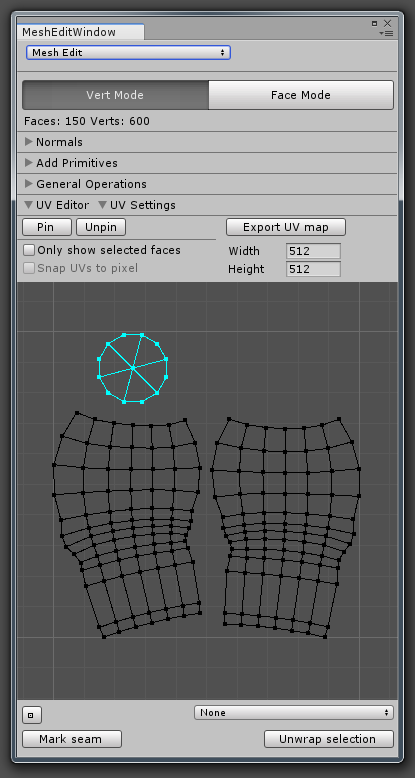This screenshot has width=415, height=778.
Task: Expand General Operations foldout
Action: (x=85, y=184)
